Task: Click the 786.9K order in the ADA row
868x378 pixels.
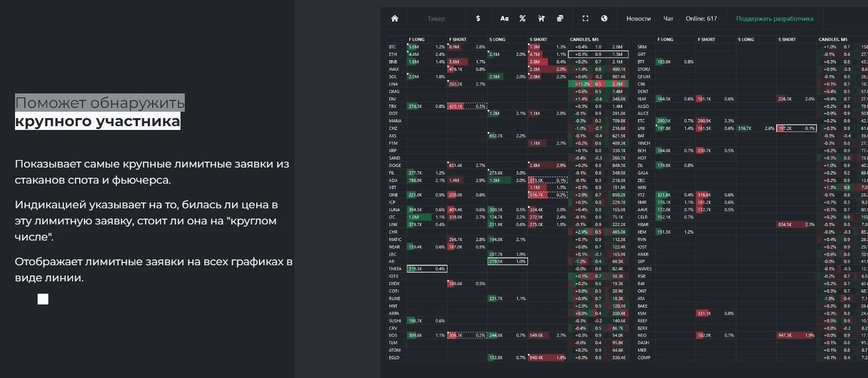Action: (427, 180)
